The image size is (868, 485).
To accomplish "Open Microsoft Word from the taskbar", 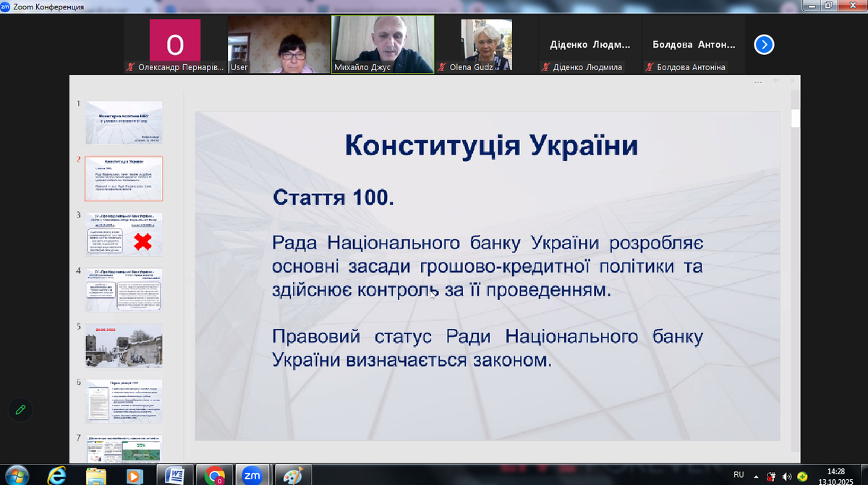I will click(174, 476).
